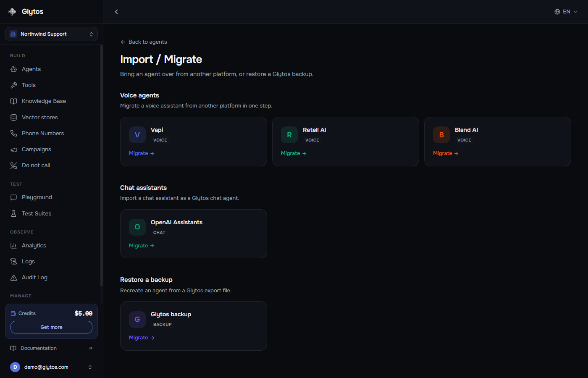Open Campaigns from the sidebar
Screen dimensions: 588x378
51,150
